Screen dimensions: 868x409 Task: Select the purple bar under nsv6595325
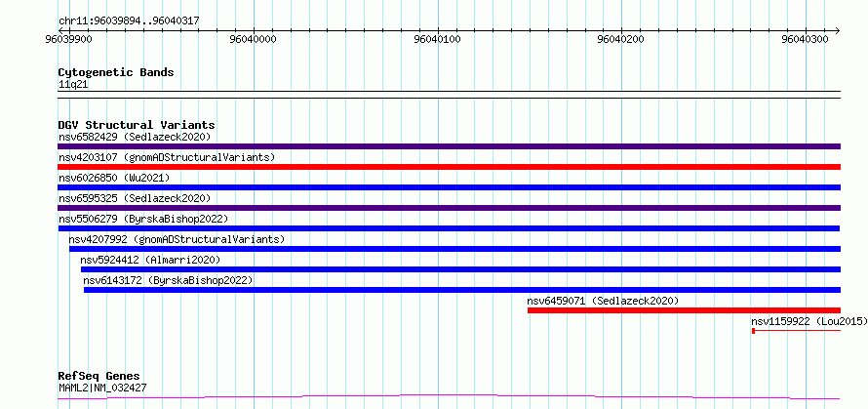449,208
